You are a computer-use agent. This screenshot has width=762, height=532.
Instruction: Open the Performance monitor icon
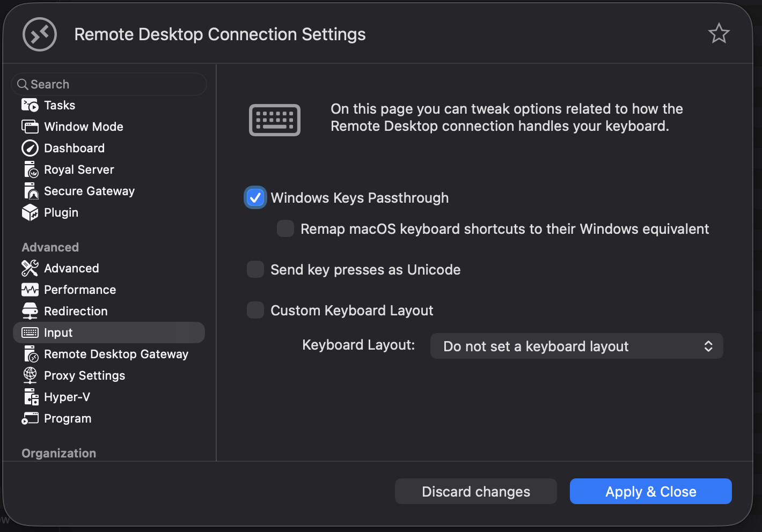30,290
